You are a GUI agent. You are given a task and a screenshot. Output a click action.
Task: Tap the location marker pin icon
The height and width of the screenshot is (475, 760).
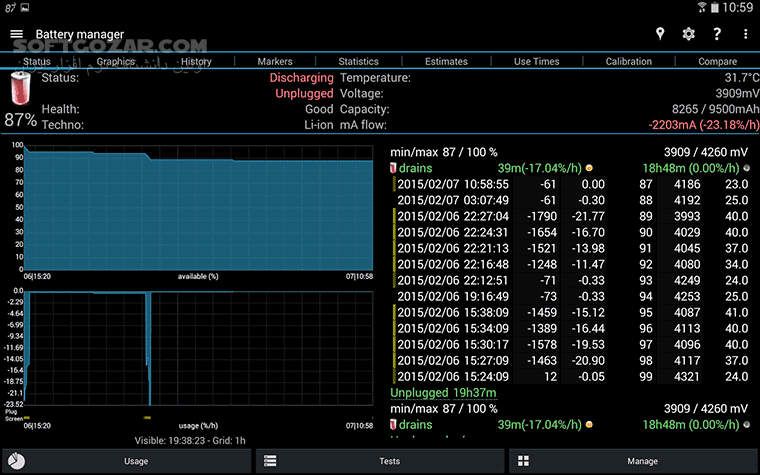659,34
